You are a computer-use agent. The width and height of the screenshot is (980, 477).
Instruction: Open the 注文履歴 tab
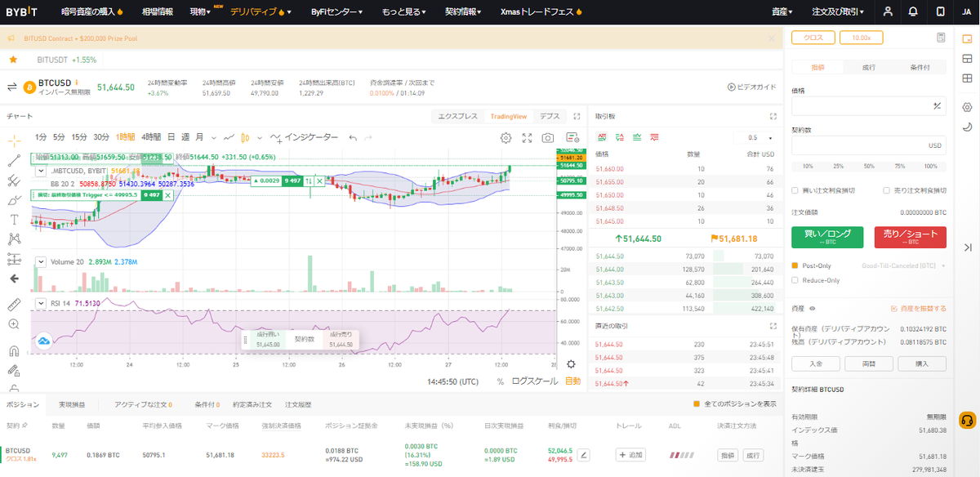297,404
